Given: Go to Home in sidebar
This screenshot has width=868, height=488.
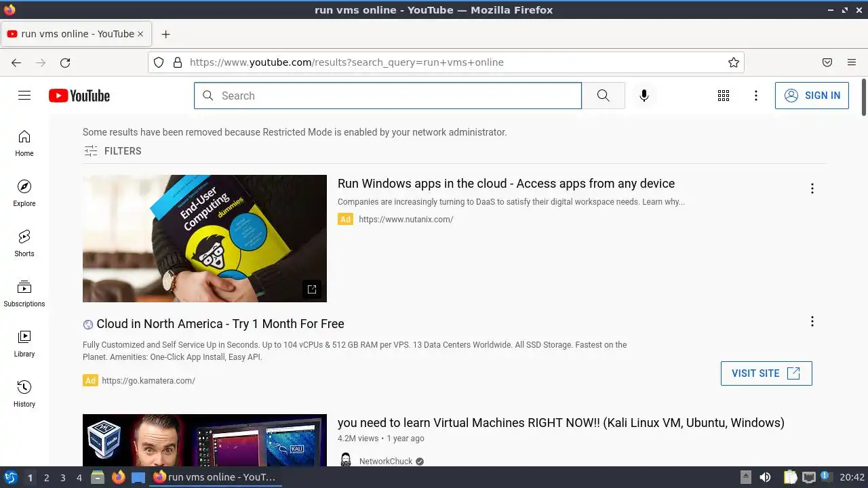Looking at the screenshot, I should (x=24, y=143).
